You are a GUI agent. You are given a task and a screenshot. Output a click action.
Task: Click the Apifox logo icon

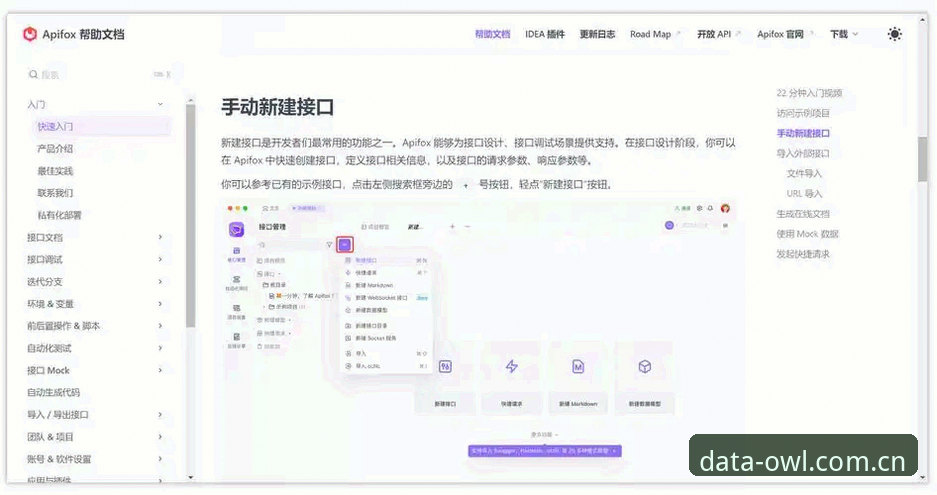[x=29, y=34]
